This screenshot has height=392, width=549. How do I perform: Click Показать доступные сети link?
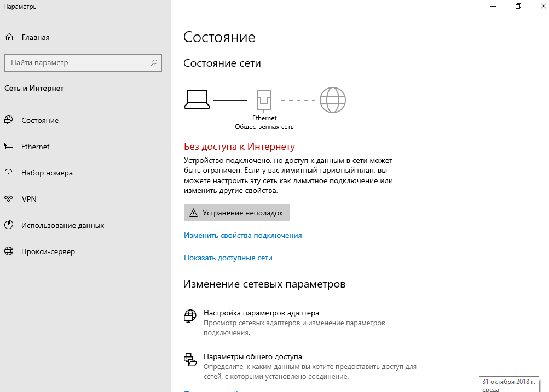[228, 258]
